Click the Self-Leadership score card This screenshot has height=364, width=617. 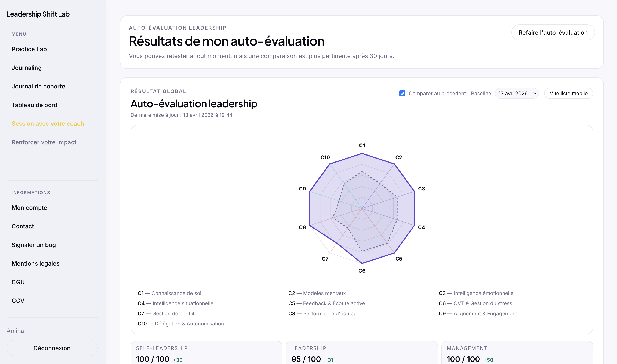click(x=206, y=353)
